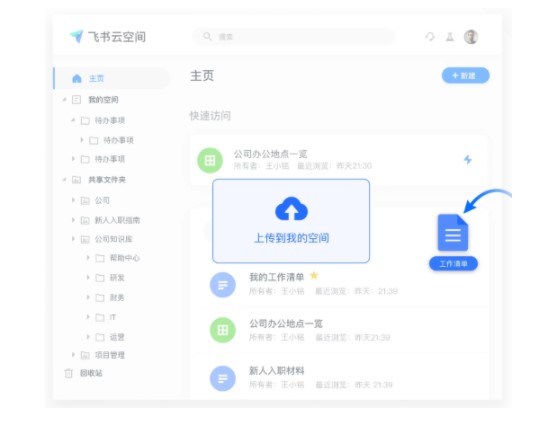This screenshot has width=544, height=425.
Task: Select 主页 label in the sidebar
Action: point(96,78)
